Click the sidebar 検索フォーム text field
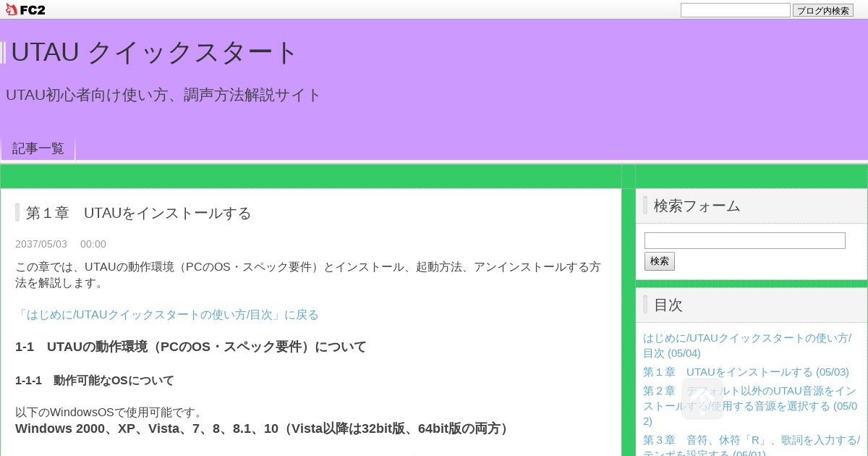868x456 pixels. click(745, 240)
